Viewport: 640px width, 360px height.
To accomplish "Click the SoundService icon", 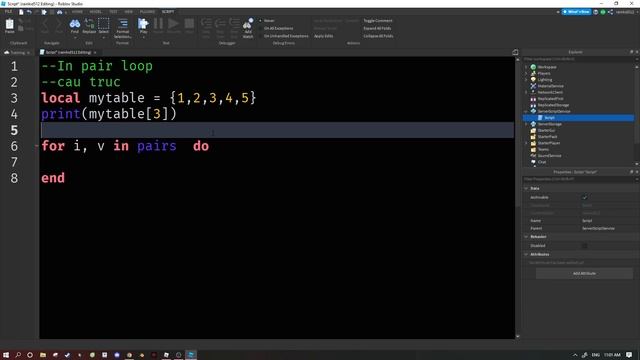I will point(533,156).
